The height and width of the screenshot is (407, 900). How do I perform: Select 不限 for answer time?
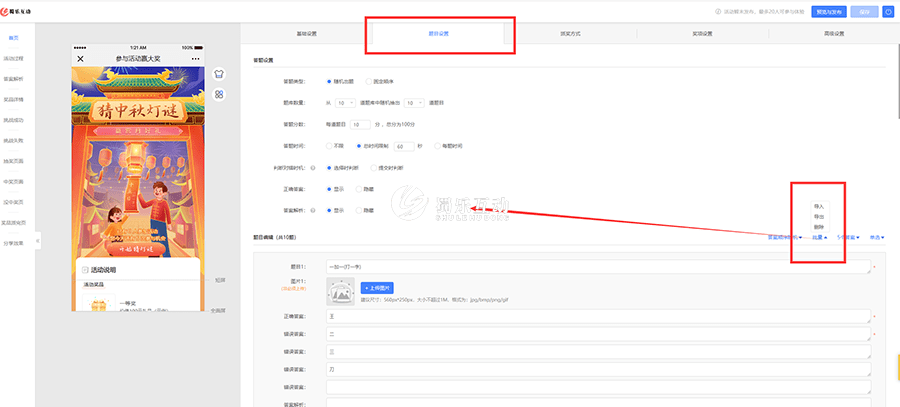[x=329, y=145]
